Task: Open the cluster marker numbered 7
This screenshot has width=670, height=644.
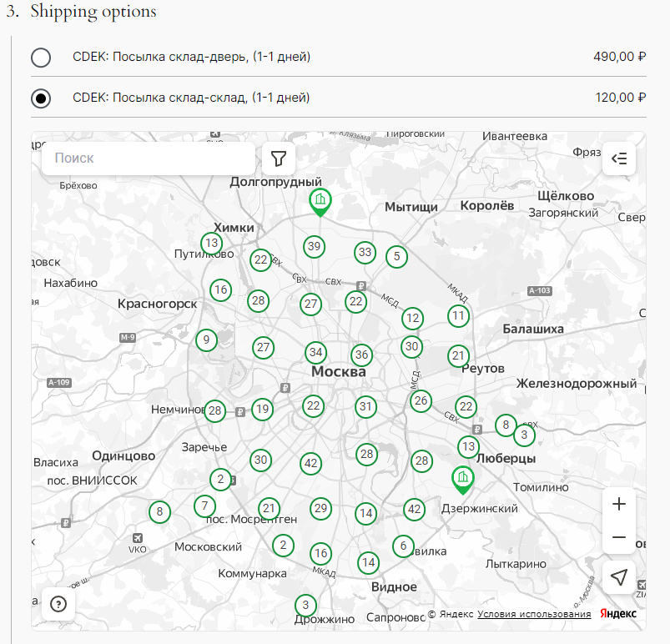Action: (x=204, y=506)
